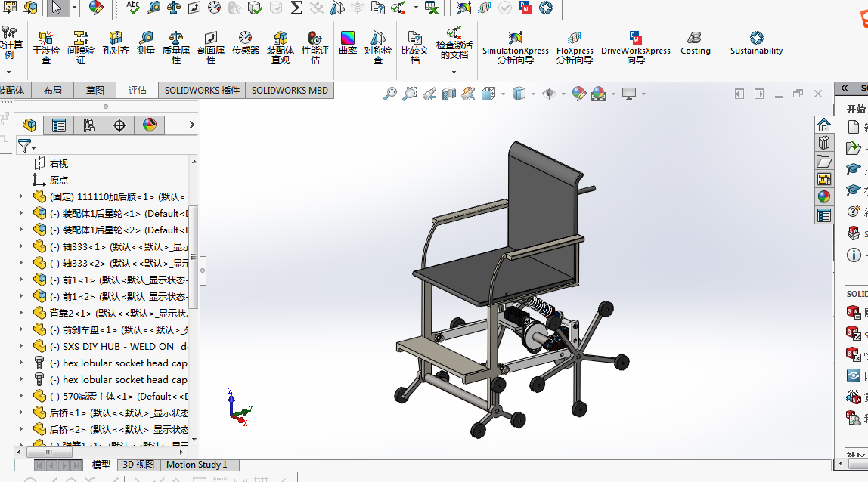
Task: Click the Sensor (传感器) tool
Action: pos(245,43)
